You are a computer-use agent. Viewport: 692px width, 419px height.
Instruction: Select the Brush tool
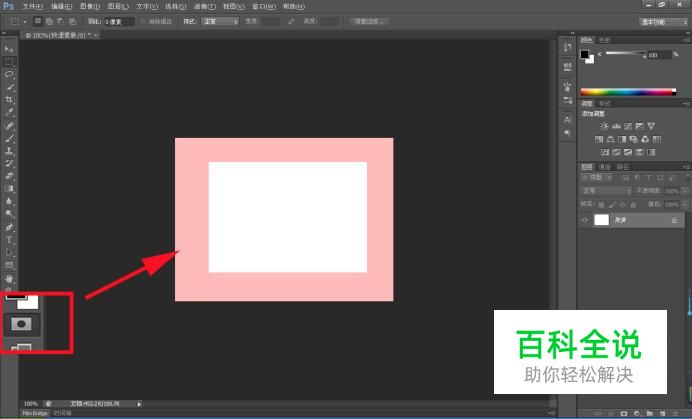pos(9,139)
